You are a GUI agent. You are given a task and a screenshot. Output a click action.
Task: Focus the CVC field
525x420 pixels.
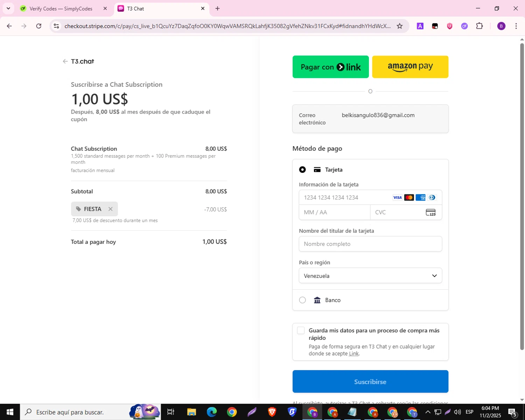(406, 212)
